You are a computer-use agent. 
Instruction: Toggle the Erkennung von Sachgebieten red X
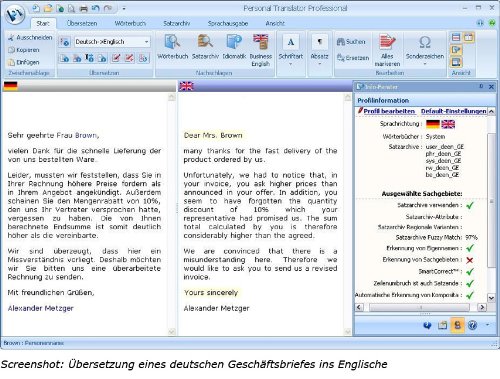pyautogui.click(x=470, y=260)
